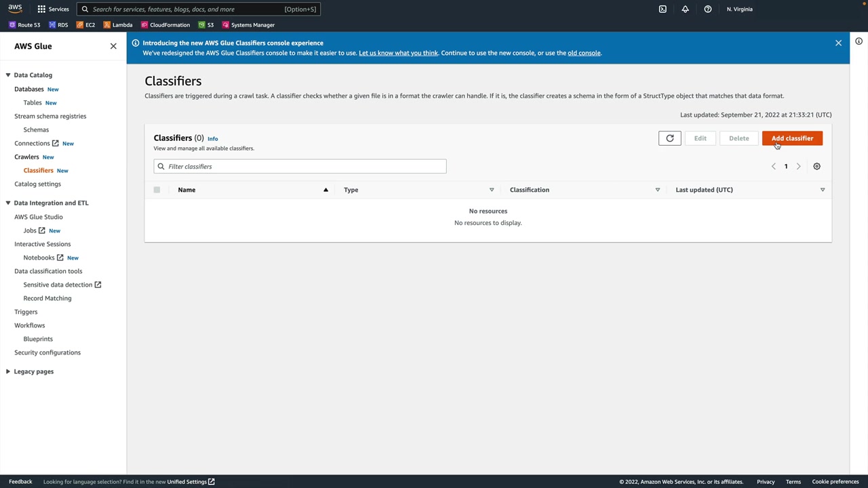
Task: Open Unified Settings link in footer
Action: pyautogui.click(x=191, y=482)
